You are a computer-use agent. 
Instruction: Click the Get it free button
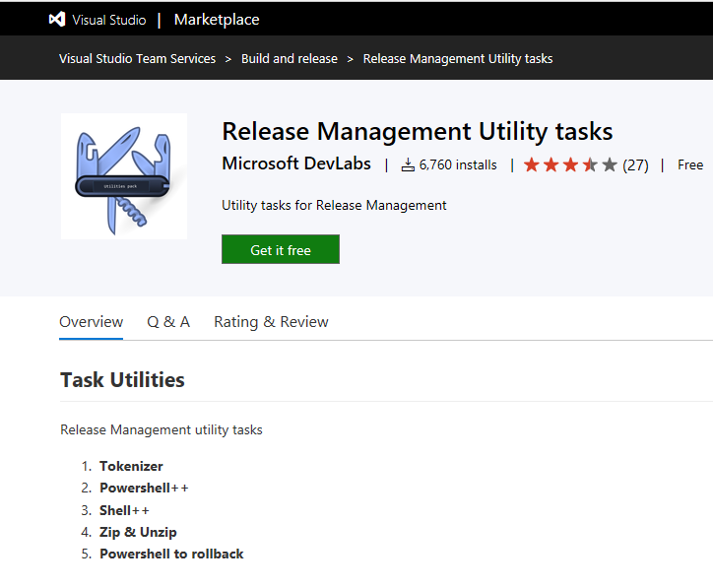click(281, 249)
